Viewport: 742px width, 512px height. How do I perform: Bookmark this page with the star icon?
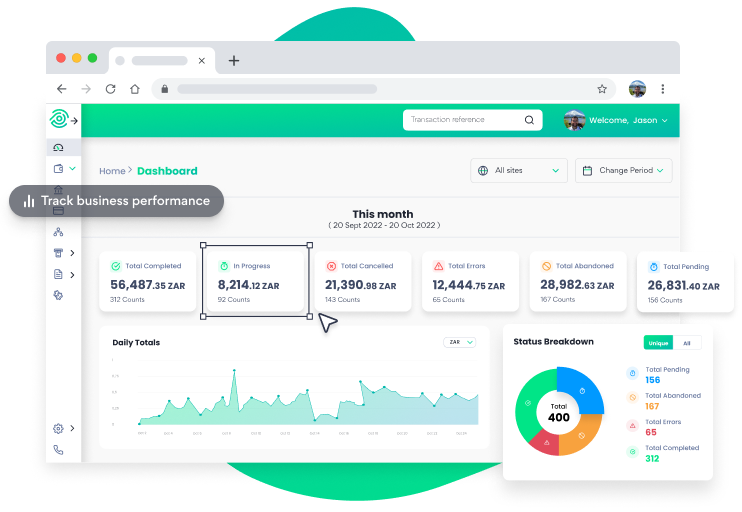(602, 89)
